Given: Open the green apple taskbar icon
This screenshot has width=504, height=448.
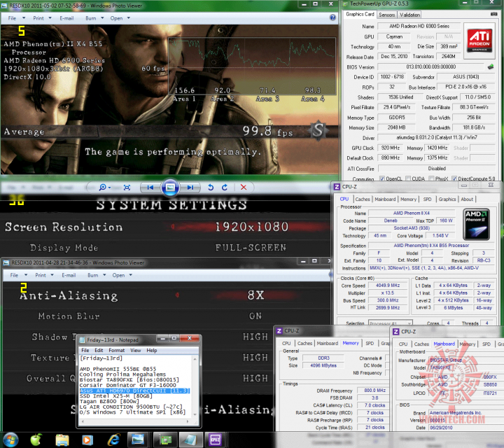Looking at the screenshot, I should [x=36, y=440].
